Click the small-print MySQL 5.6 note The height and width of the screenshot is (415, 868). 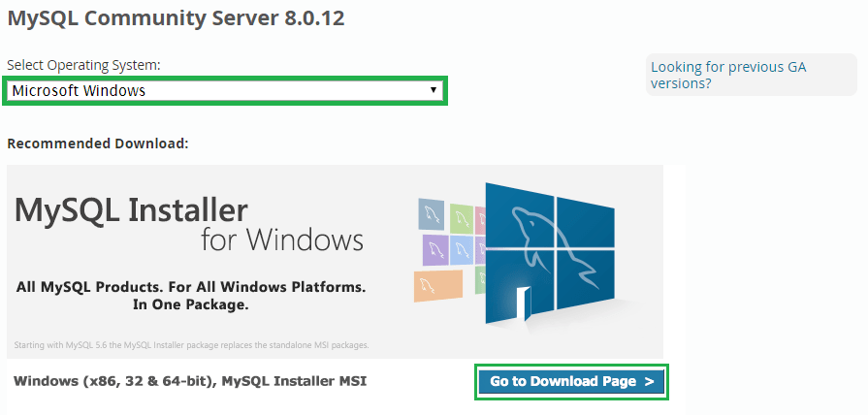click(191, 345)
